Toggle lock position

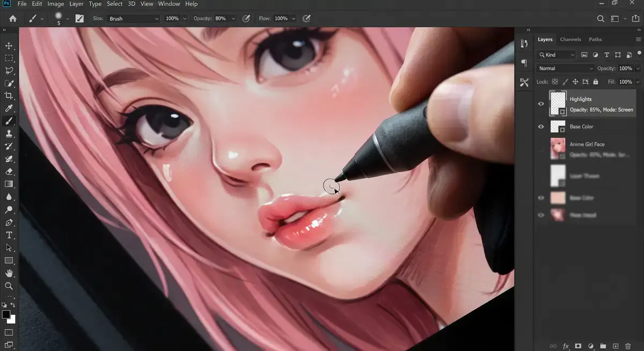coord(575,82)
